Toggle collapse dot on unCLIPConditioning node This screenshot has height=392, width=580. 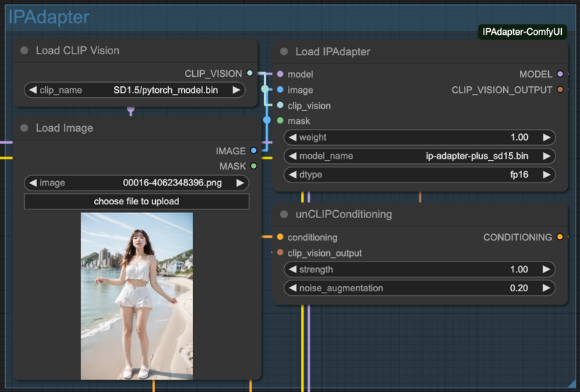pyautogui.click(x=284, y=214)
